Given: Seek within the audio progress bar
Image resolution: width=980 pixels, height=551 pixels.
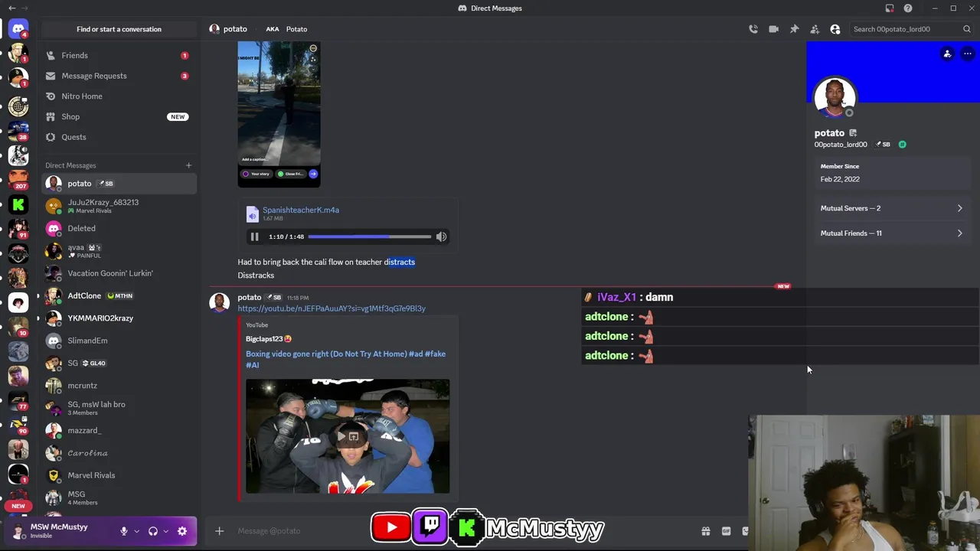Looking at the screenshot, I should [369, 237].
